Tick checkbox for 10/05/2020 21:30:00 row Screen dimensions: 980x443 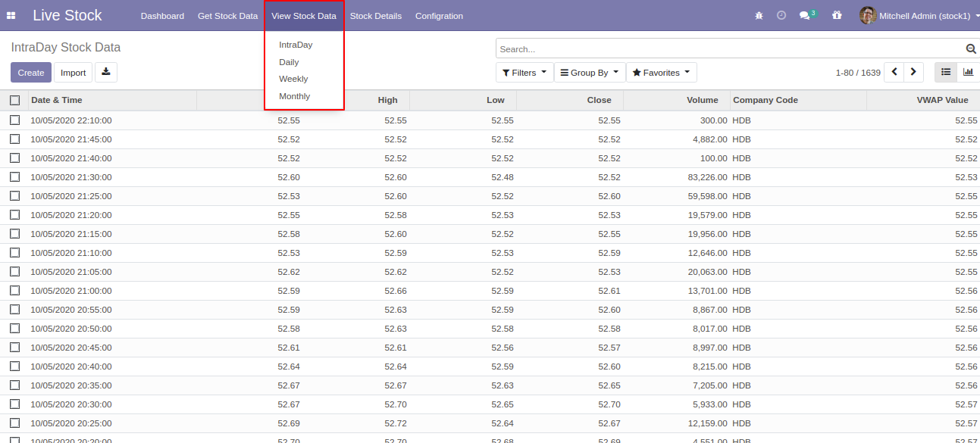[14, 177]
